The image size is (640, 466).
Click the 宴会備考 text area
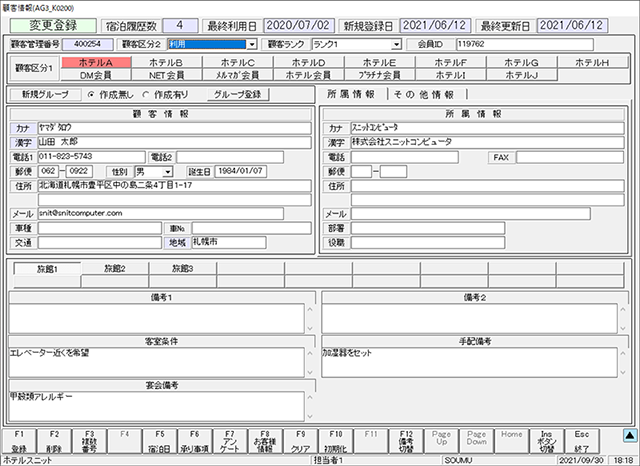click(157, 406)
